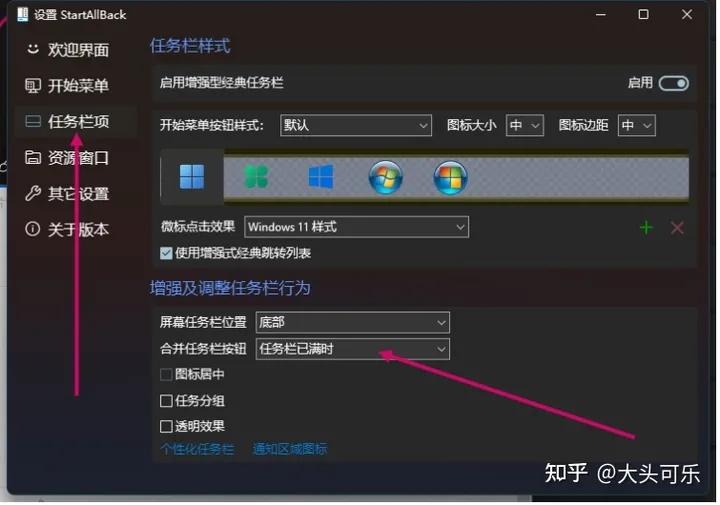Expand the 图标大小 dropdown
The height and width of the screenshot is (505, 720).
pyautogui.click(x=524, y=125)
